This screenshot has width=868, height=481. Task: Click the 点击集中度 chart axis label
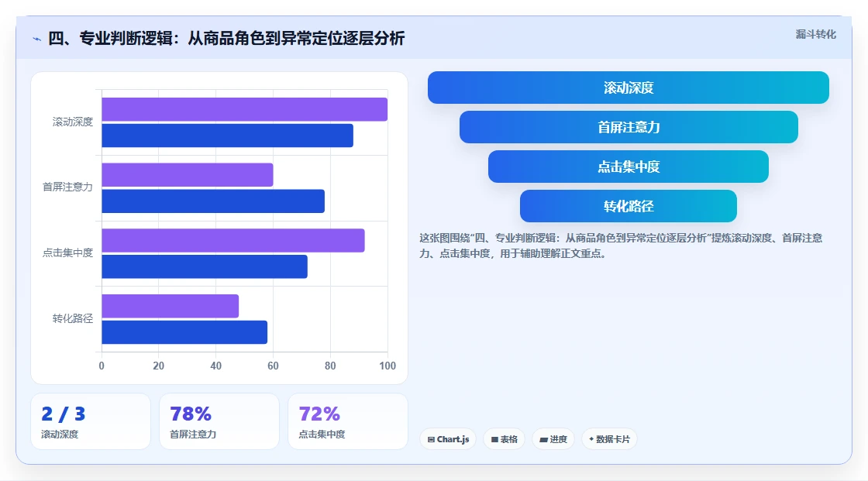67,253
